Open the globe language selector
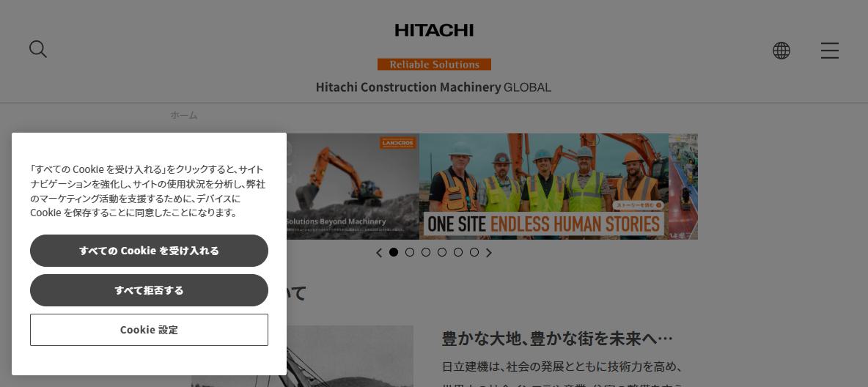Image resolution: width=868 pixels, height=387 pixels. [781, 51]
